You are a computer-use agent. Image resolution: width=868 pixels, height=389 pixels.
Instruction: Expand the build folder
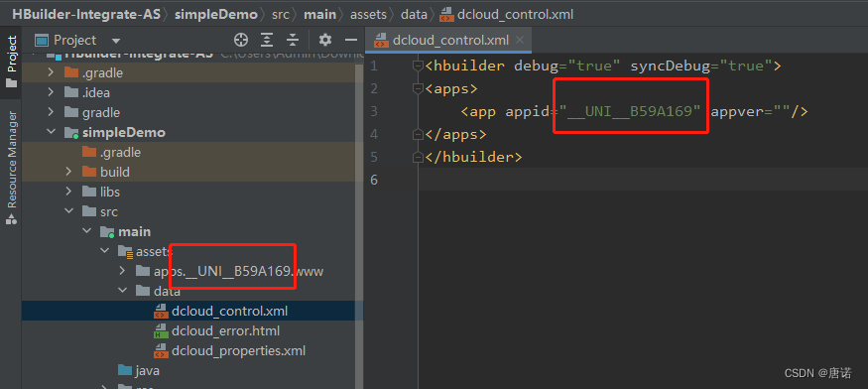click(x=68, y=172)
